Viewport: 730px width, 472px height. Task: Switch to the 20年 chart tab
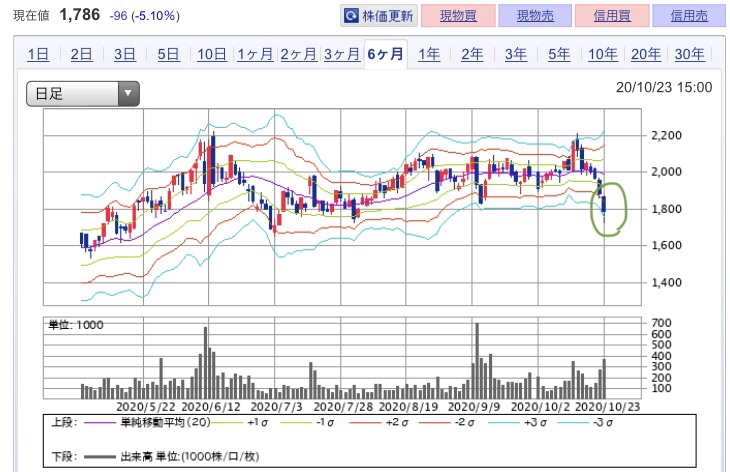(x=646, y=54)
